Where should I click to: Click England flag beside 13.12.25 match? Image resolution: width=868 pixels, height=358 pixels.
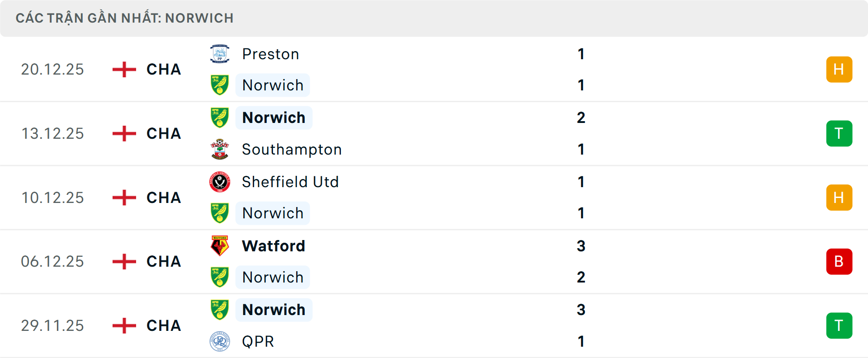click(124, 134)
